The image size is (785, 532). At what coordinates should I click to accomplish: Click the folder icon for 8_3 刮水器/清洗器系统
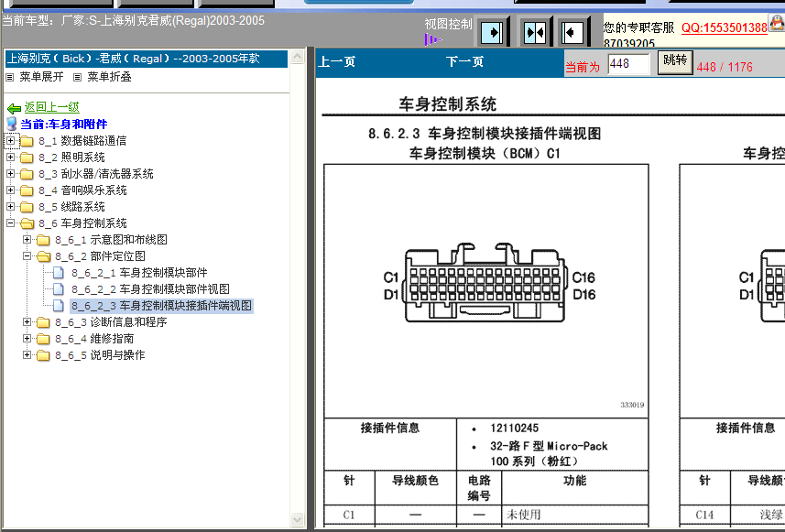click(x=27, y=174)
